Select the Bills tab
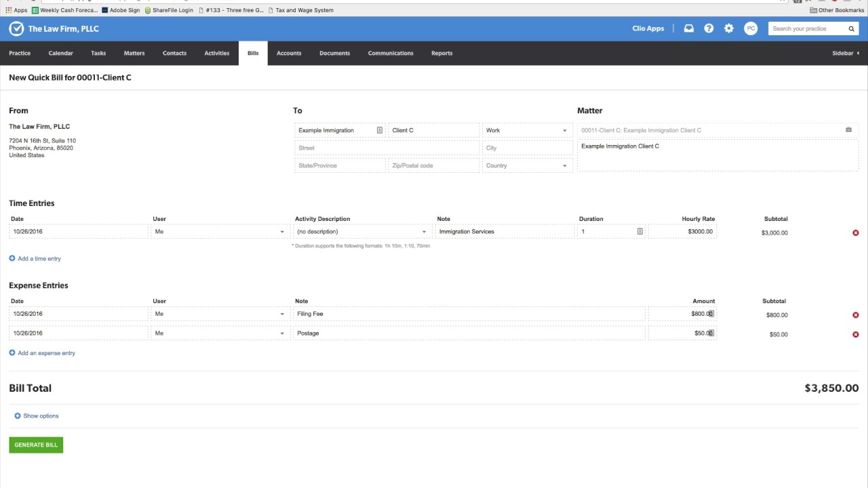 (x=253, y=53)
